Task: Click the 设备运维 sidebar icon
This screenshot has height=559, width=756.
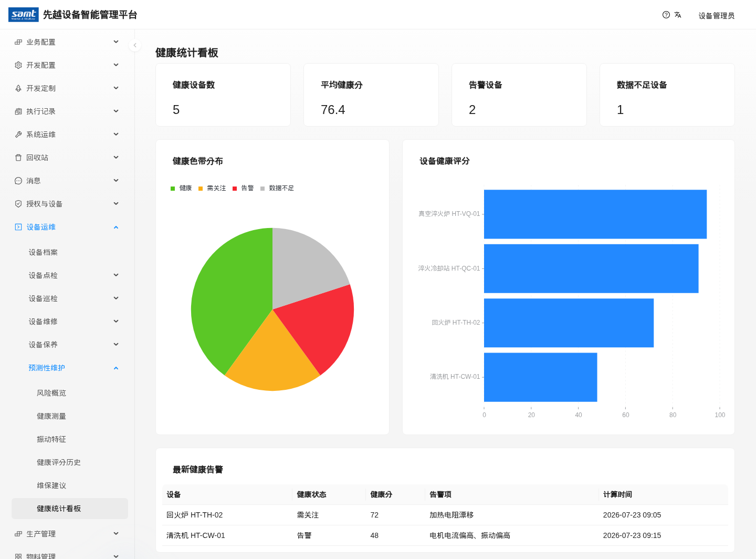Action: click(x=18, y=227)
